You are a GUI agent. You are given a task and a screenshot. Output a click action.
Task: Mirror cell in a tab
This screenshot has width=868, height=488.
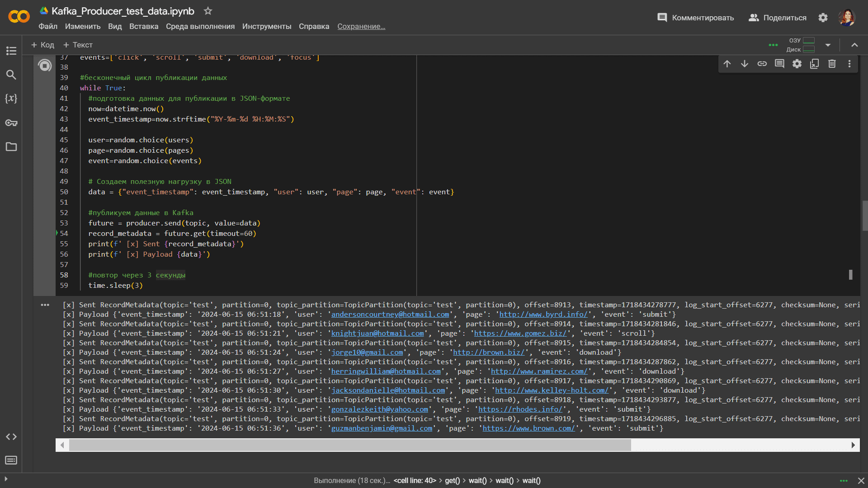coord(815,64)
